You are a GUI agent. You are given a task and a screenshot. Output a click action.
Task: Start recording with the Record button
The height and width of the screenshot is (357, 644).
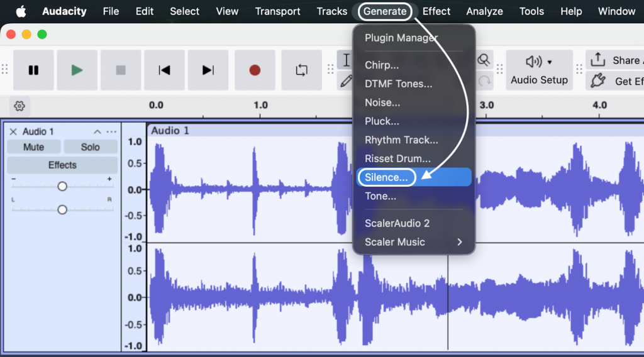tap(255, 70)
